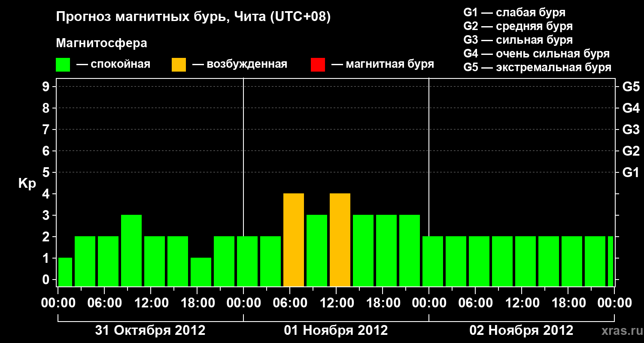Click the '— возбужденная' legend label
The image size is (644, 343).
point(240,64)
